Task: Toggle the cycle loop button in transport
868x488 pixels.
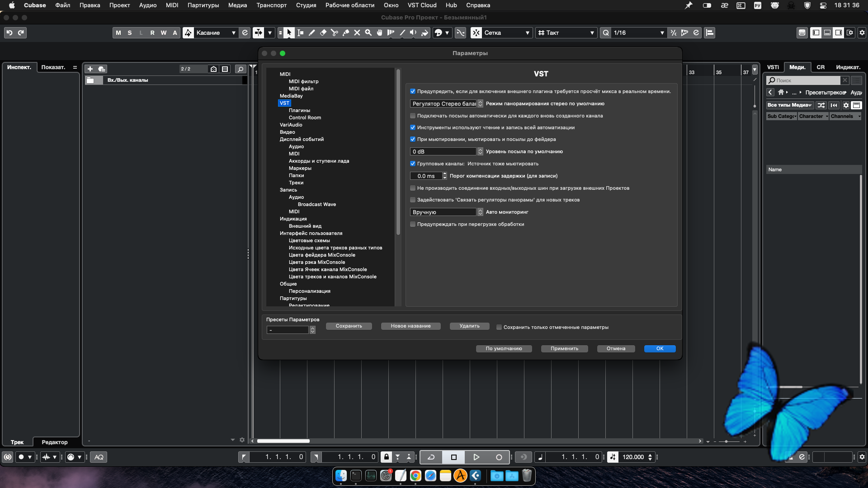Action: (x=431, y=457)
